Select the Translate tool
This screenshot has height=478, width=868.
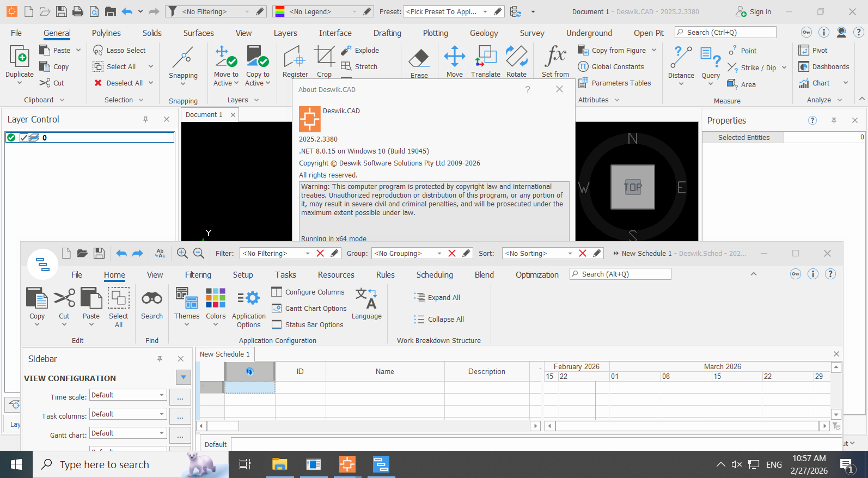click(x=486, y=62)
